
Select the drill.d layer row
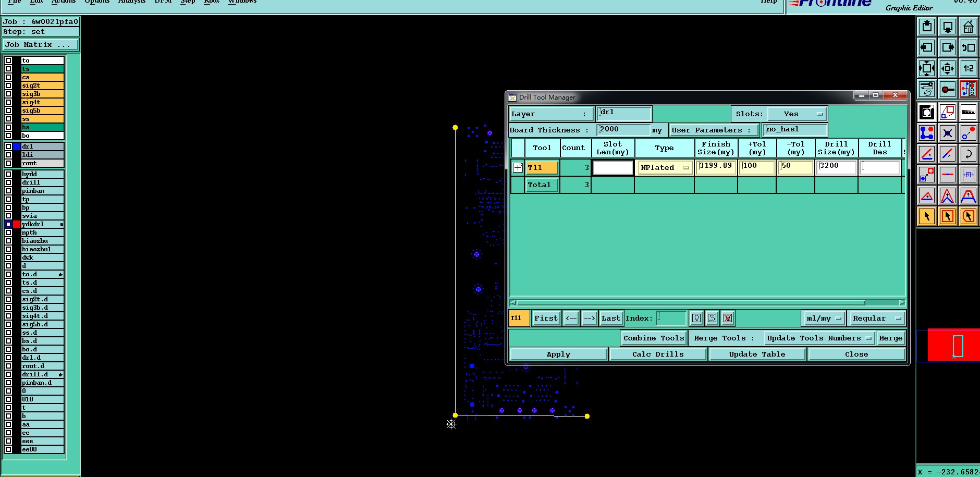(x=42, y=374)
